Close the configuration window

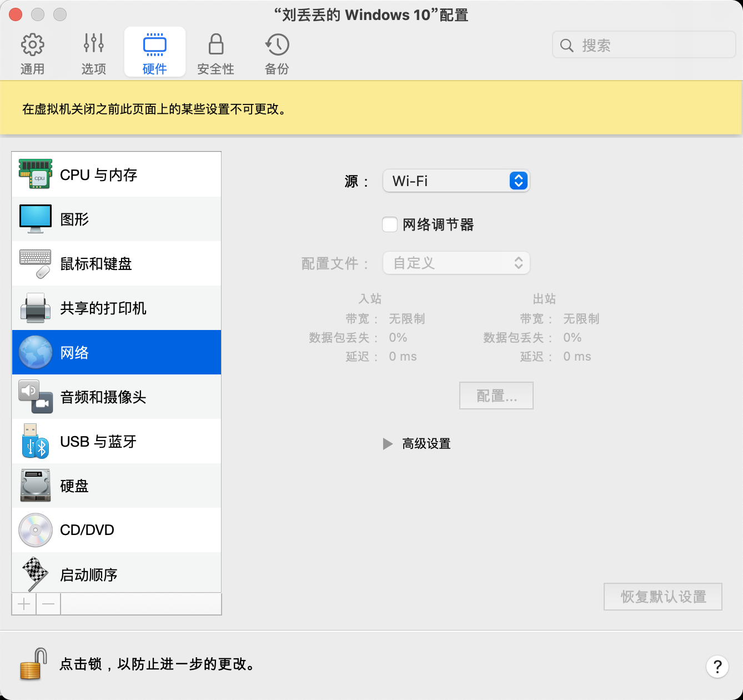pos(16,14)
